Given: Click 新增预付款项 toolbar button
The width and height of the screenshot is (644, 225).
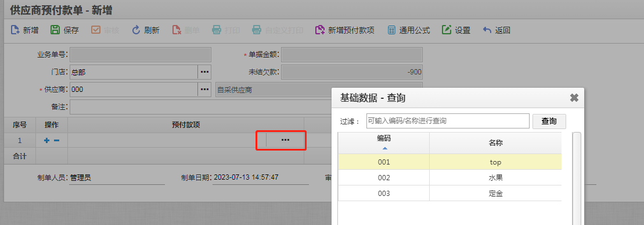Looking at the screenshot, I should click(345, 30).
